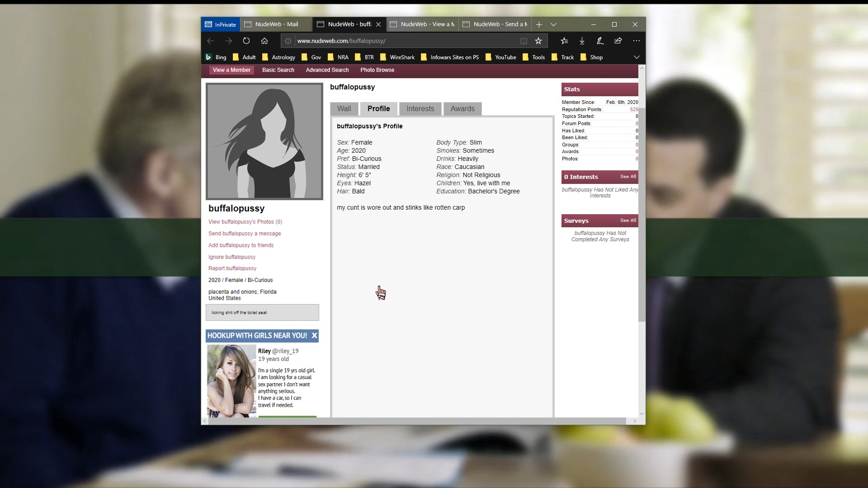This screenshot has width=868, height=488.
Task: Click the address bar URL field
Action: click(407, 41)
